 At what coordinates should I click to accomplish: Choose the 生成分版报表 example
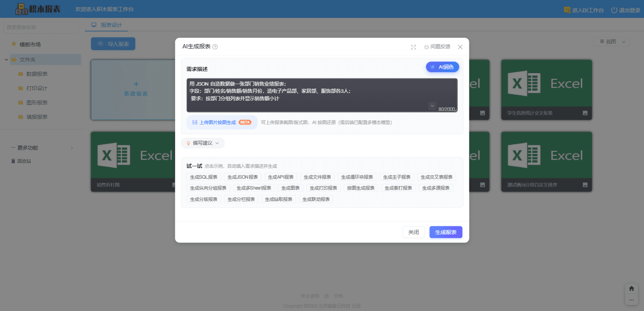point(204,199)
